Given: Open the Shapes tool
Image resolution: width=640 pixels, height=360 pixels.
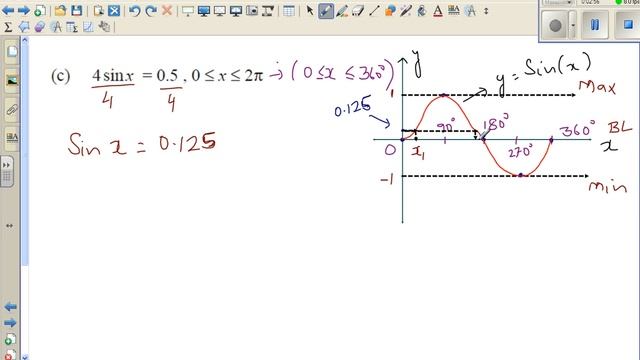Looking at the screenshot, I should (390, 11).
